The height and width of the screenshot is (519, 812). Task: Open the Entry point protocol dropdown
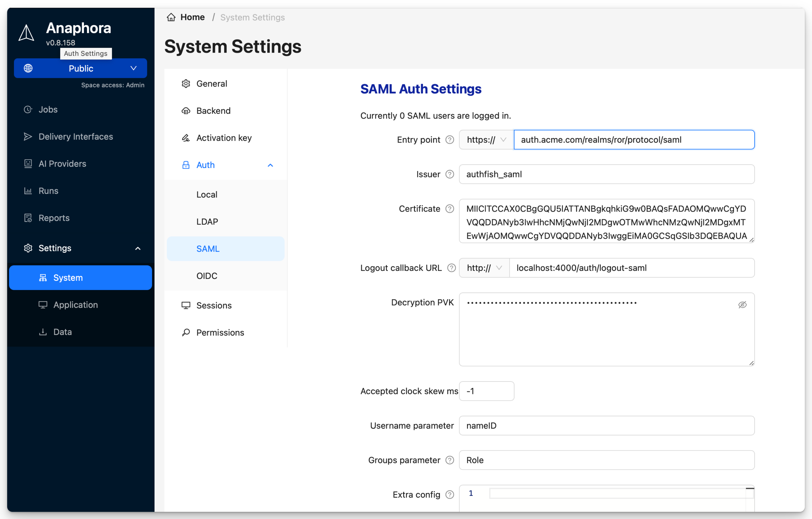tap(486, 140)
